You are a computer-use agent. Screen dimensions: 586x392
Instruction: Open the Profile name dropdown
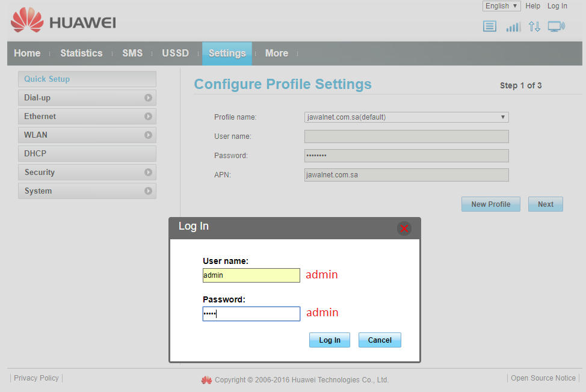tap(407, 117)
